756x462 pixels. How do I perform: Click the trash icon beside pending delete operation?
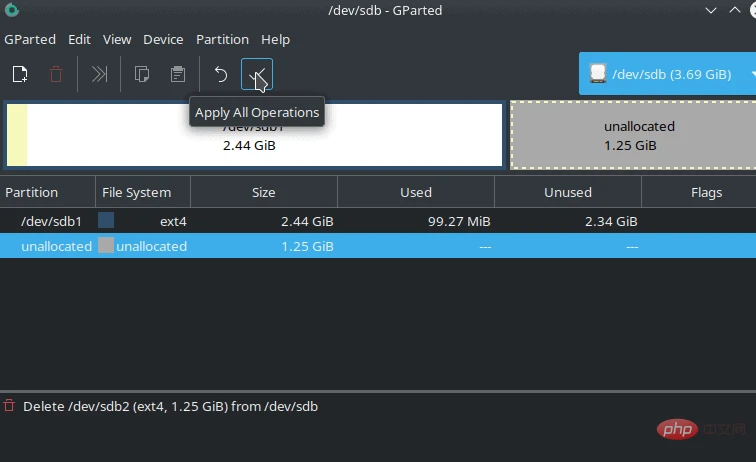pos(9,406)
